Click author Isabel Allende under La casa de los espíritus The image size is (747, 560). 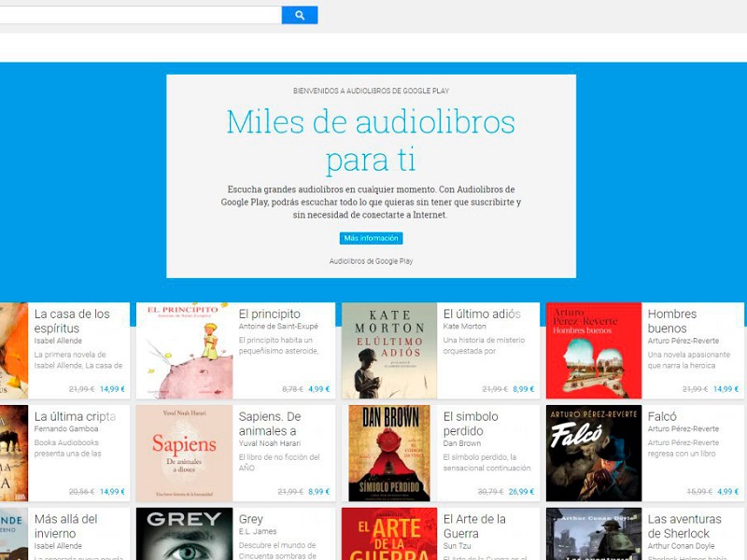58,341
